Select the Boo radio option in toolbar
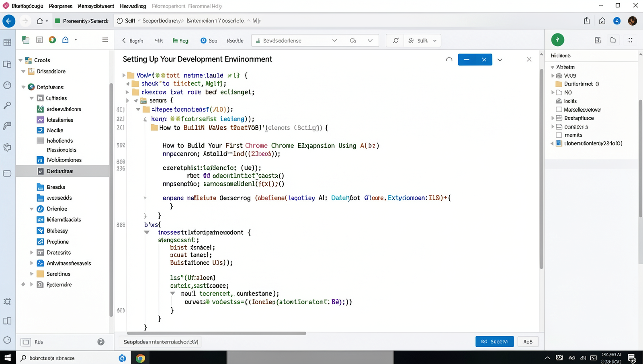The image size is (643, 364). tap(203, 41)
